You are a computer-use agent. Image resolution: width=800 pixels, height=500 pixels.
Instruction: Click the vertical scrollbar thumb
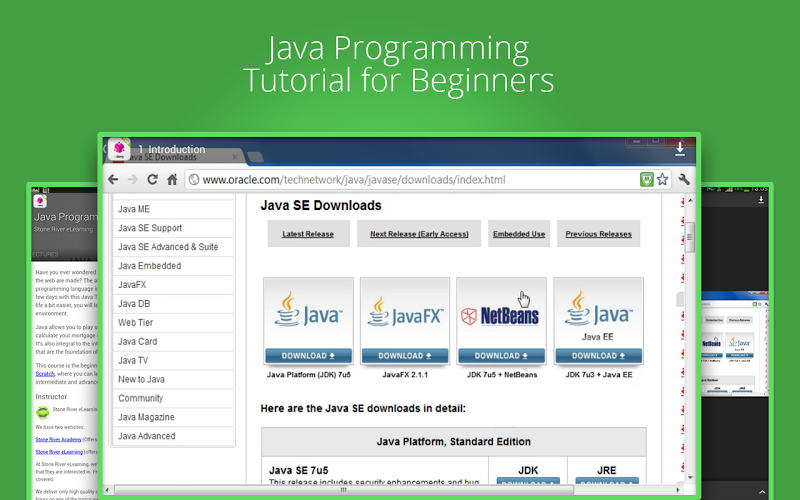click(x=690, y=237)
